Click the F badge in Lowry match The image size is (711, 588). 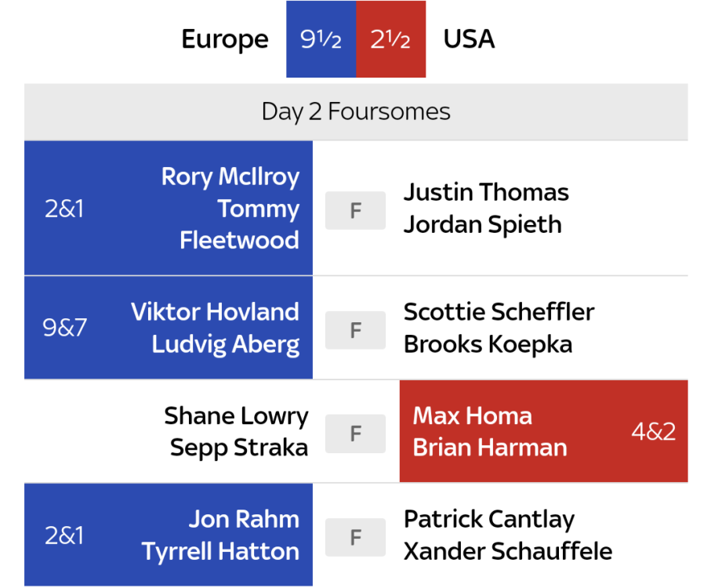355,433
